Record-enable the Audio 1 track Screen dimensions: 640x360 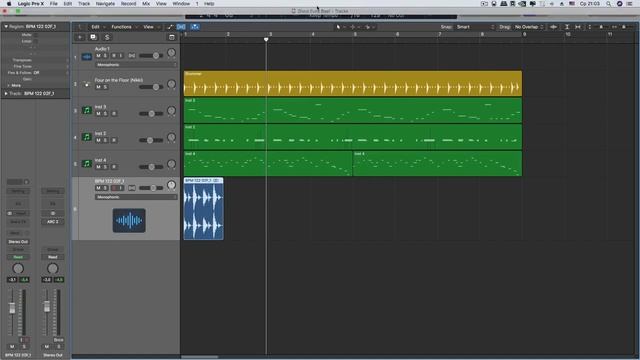pyautogui.click(x=114, y=56)
